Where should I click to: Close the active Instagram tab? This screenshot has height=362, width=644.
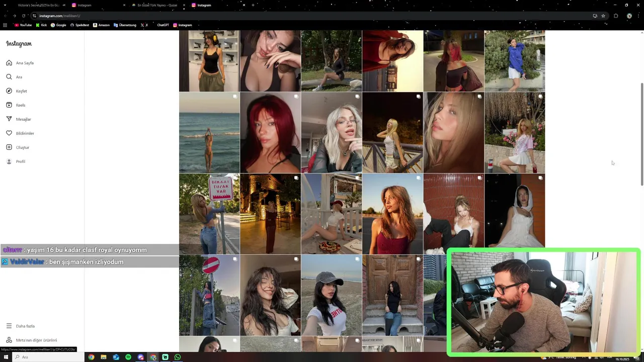[244, 5]
